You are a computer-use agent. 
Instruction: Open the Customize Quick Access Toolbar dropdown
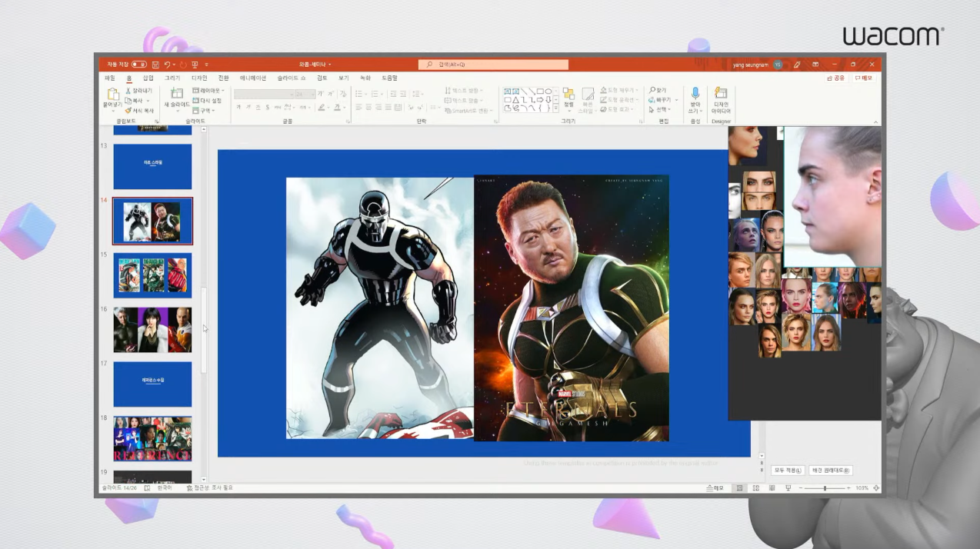click(207, 65)
